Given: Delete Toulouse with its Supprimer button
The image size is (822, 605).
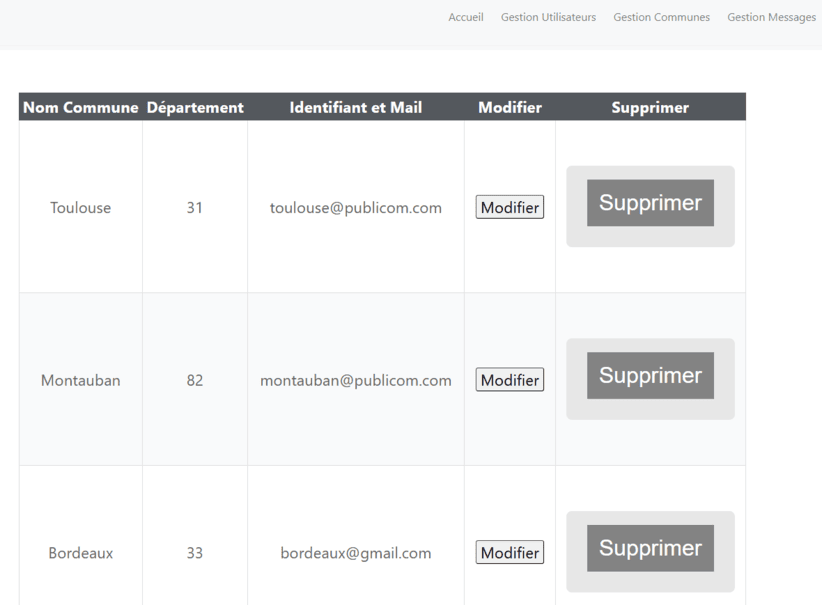Looking at the screenshot, I should 650,203.
